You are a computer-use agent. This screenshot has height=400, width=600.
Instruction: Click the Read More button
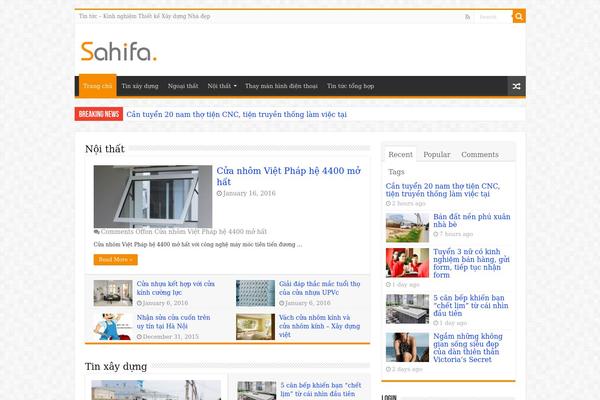point(116,260)
